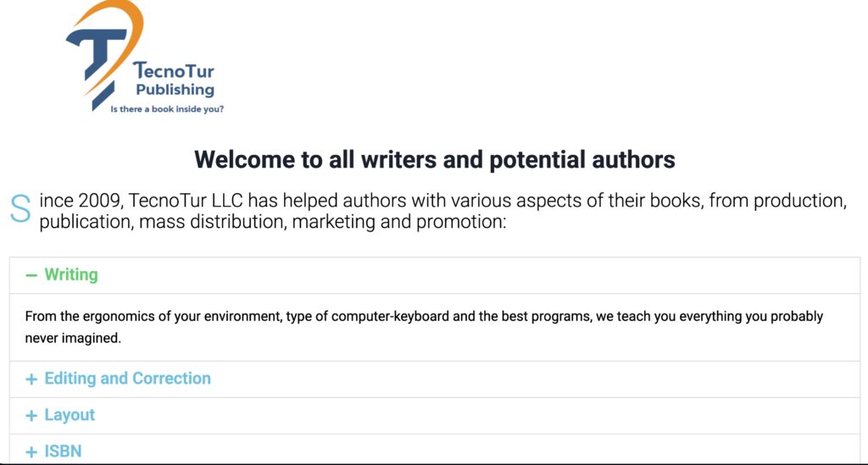Click the plus icon beside Editing and Correction

(31, 379)
